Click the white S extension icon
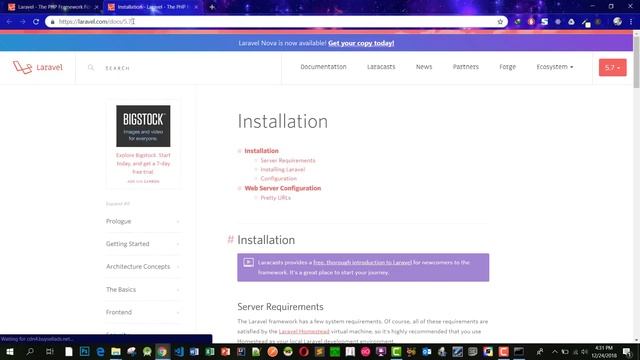 pyautogui.click(x=544, y=22)
